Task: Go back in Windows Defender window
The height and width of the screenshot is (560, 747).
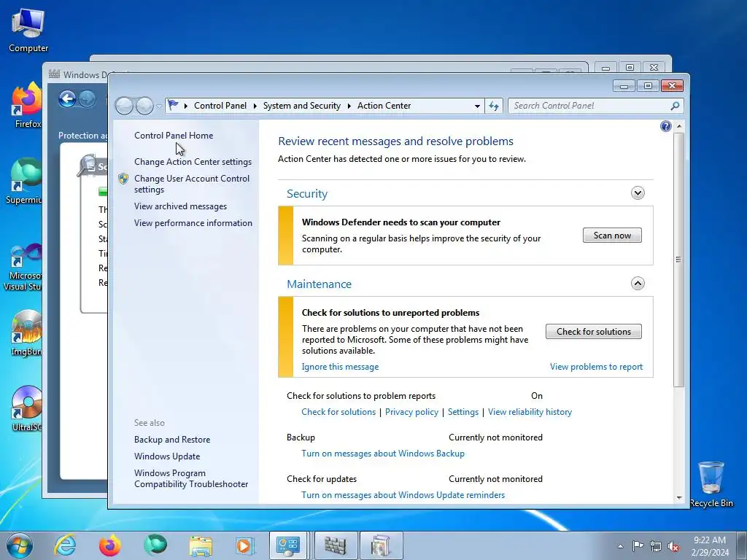Action: click(x=68, y=99)
